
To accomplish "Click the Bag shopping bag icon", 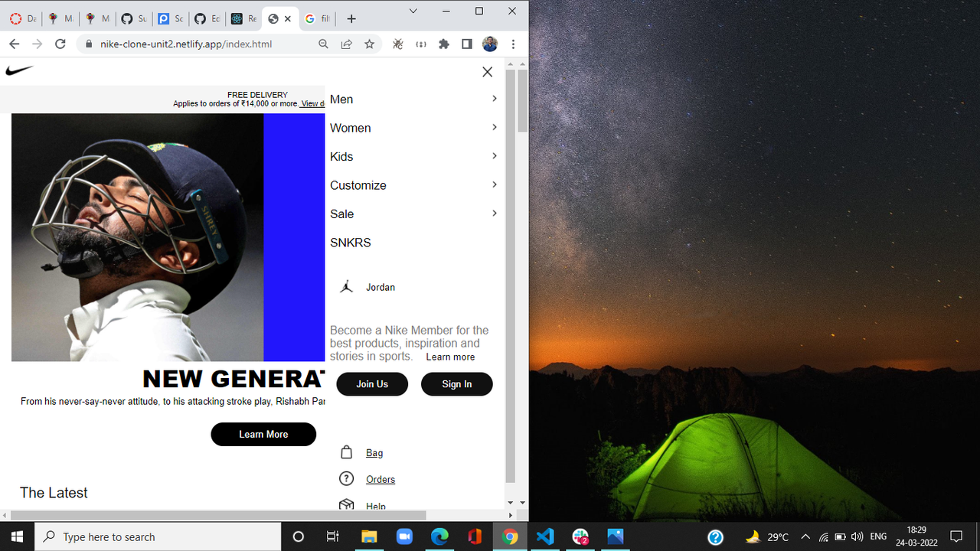I will click(x=346, y=452).
